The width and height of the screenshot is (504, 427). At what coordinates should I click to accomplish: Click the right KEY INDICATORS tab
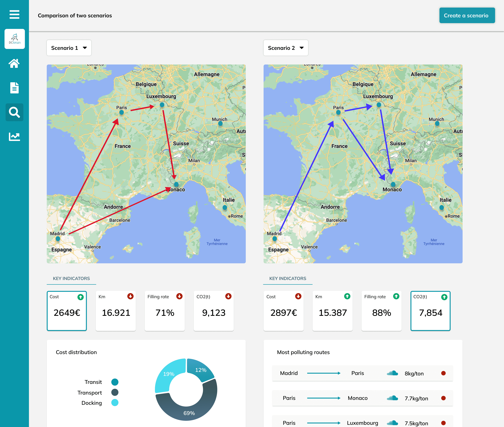coord(288,279)
